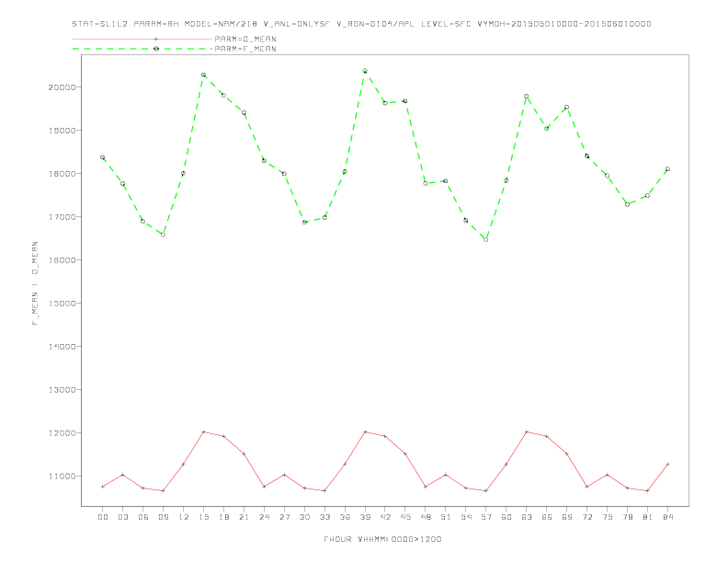
Task: Click the 57 forecast hour tick label
Action: 486,517
